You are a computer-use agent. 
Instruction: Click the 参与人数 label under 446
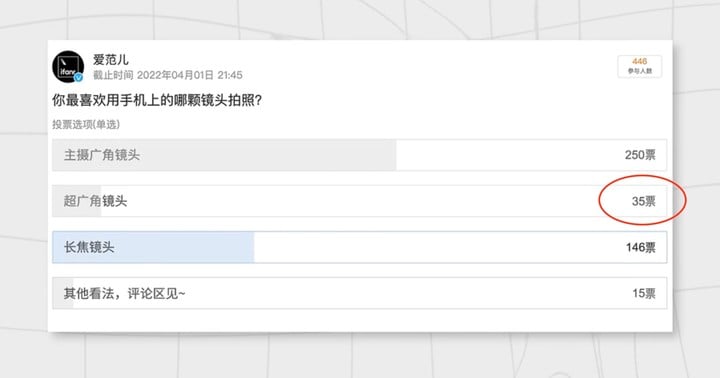click(x=640, y=71)
